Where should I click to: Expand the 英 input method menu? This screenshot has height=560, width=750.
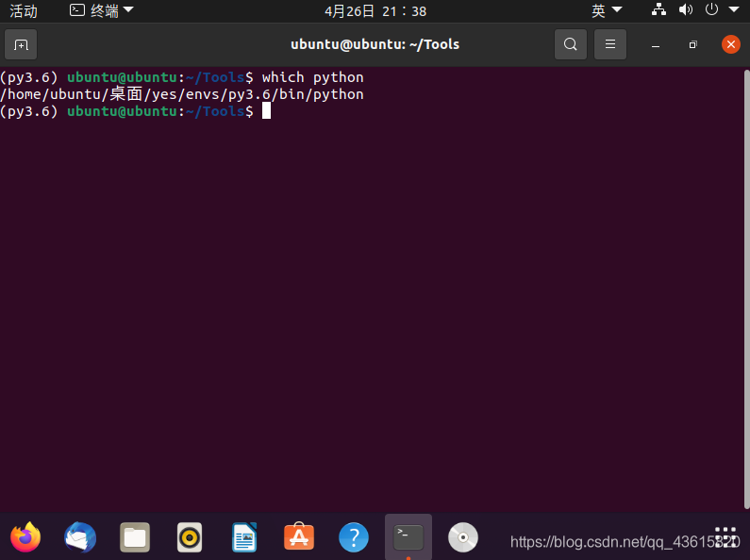click(607, 10)
